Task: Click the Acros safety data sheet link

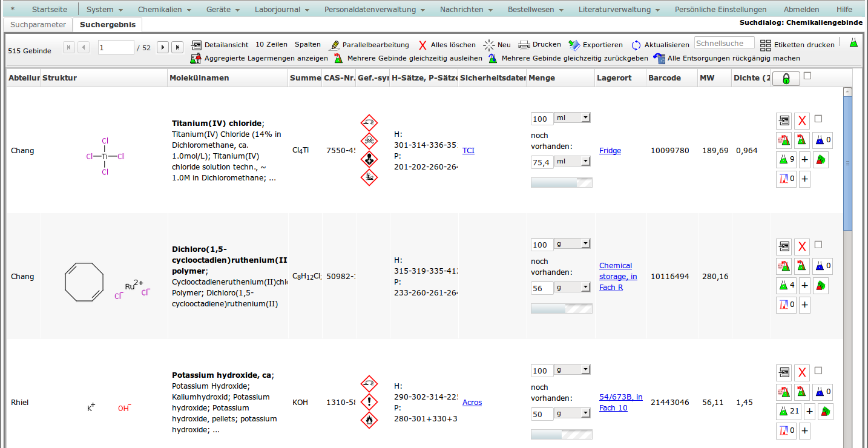Action: click(x=472, y=403)
